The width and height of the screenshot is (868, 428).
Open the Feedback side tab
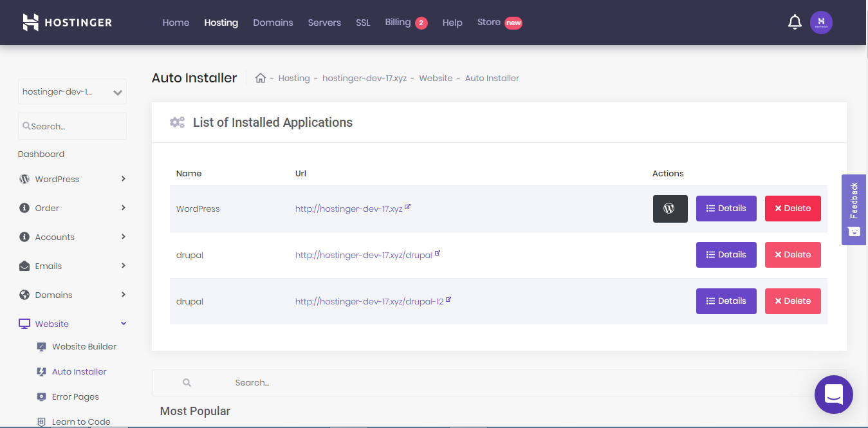(854, 210)
